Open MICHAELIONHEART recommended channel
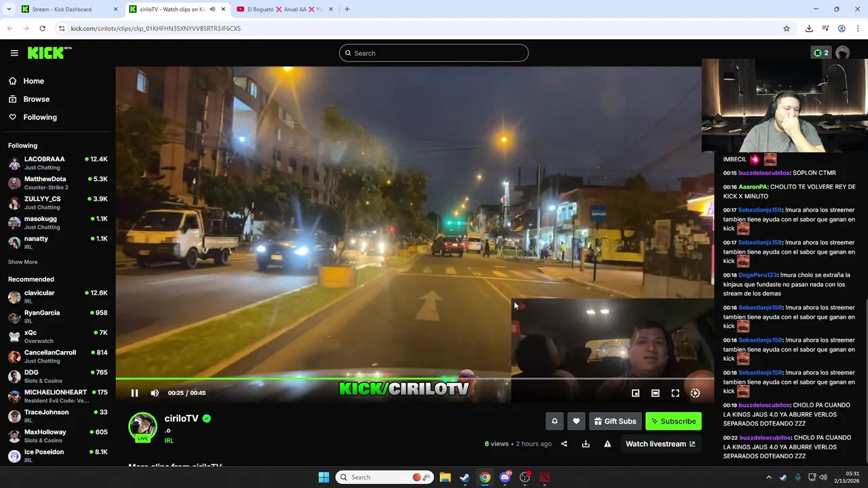 click(x=58, y=396)
